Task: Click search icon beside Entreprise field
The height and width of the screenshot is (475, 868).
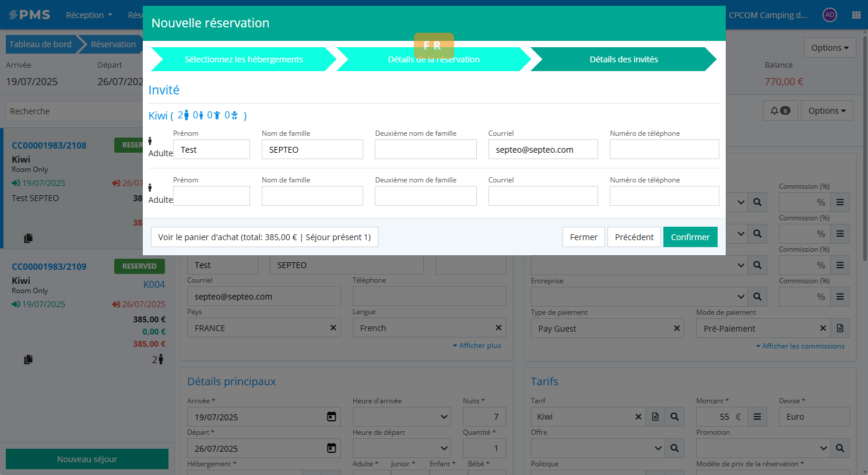Action: [x=757, y=297]
